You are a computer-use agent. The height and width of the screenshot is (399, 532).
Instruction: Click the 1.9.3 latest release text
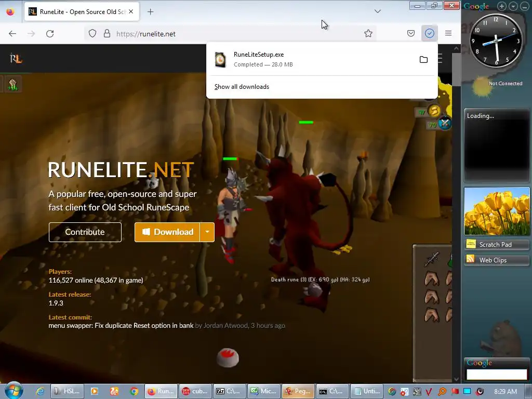[56, 303]
